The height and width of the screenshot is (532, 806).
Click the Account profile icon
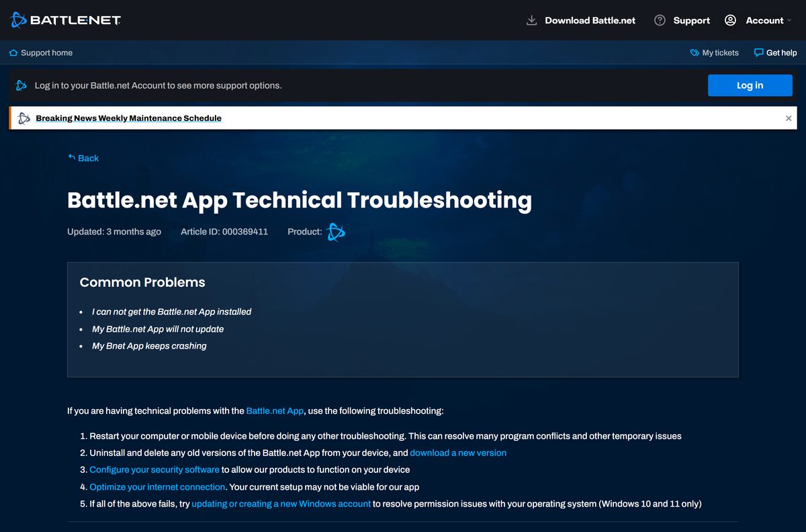click(730, 20)
